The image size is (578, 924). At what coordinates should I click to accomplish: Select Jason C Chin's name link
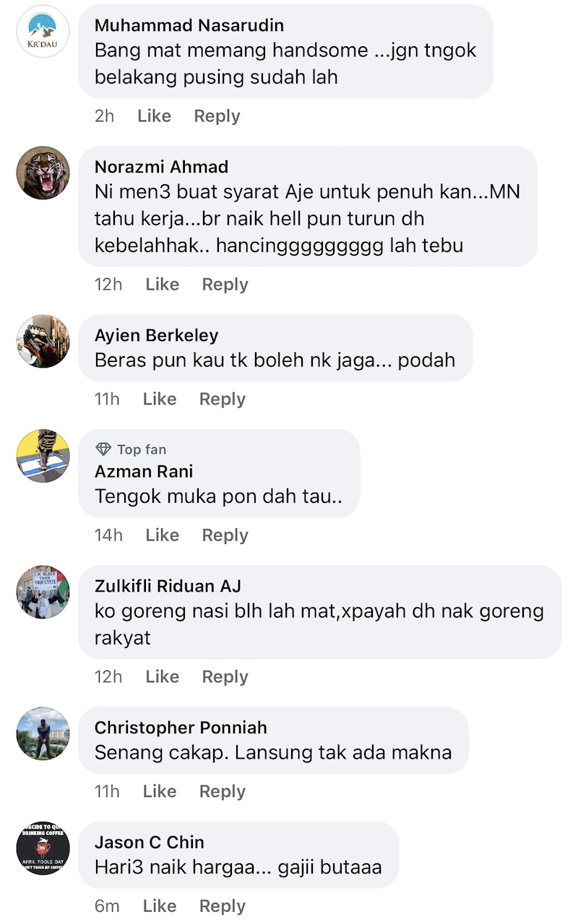coord(150,842)
